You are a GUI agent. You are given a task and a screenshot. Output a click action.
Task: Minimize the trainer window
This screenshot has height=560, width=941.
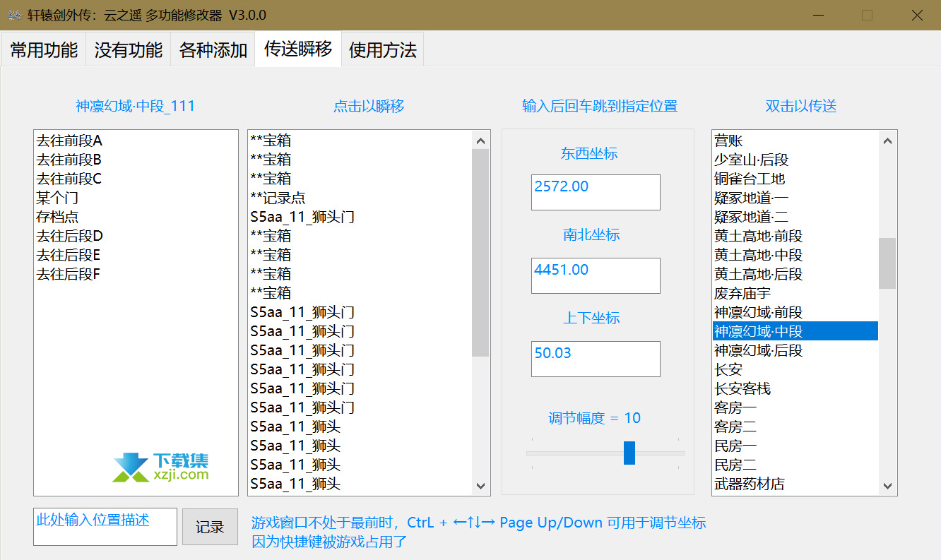point(818,16)
